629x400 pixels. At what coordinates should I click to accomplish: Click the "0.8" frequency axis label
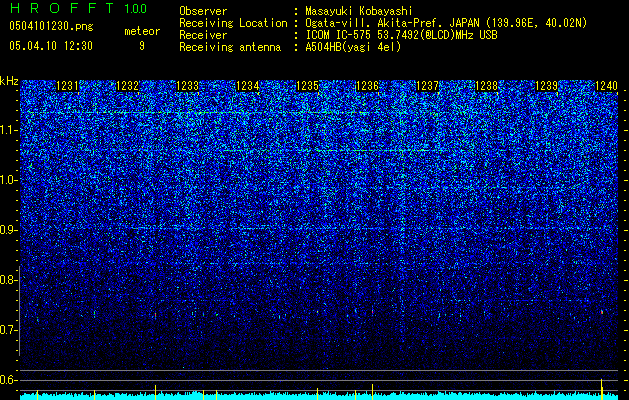coord(9,280)
